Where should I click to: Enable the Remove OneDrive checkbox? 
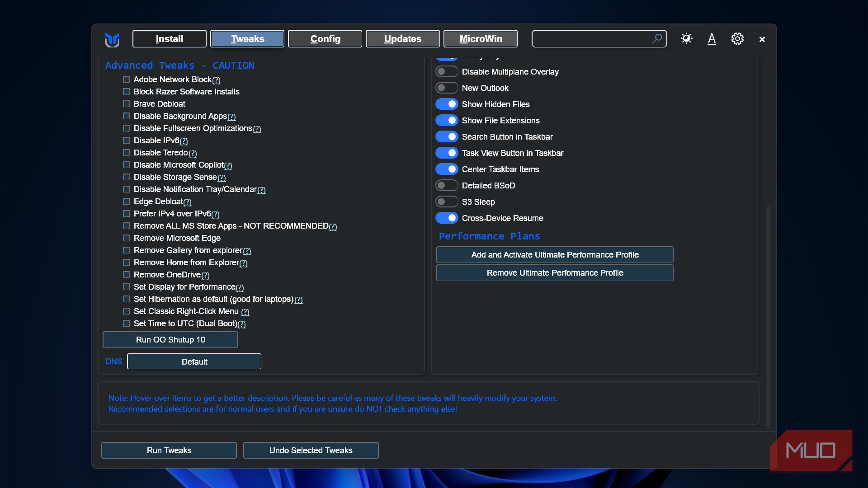pyautogui.click(x=127, y=275)
